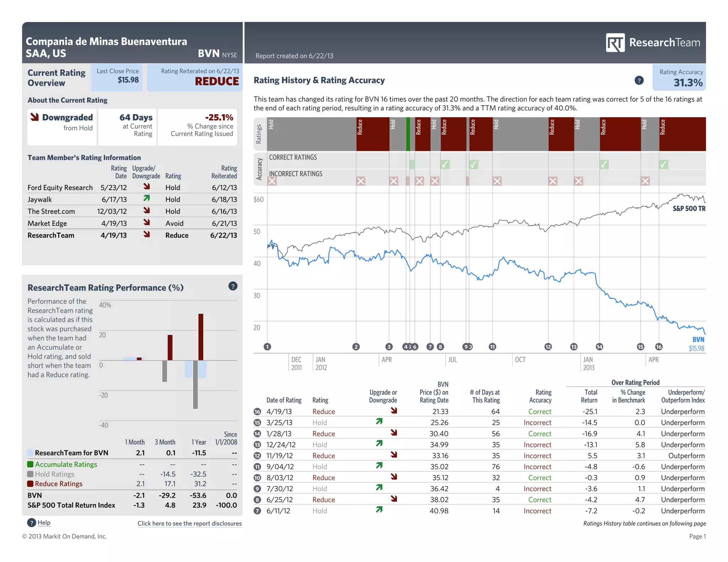Click the Accumulate Ratings green legend swatch
The width and height of the screenshot is (728, 562).
(x=31, y=464)
